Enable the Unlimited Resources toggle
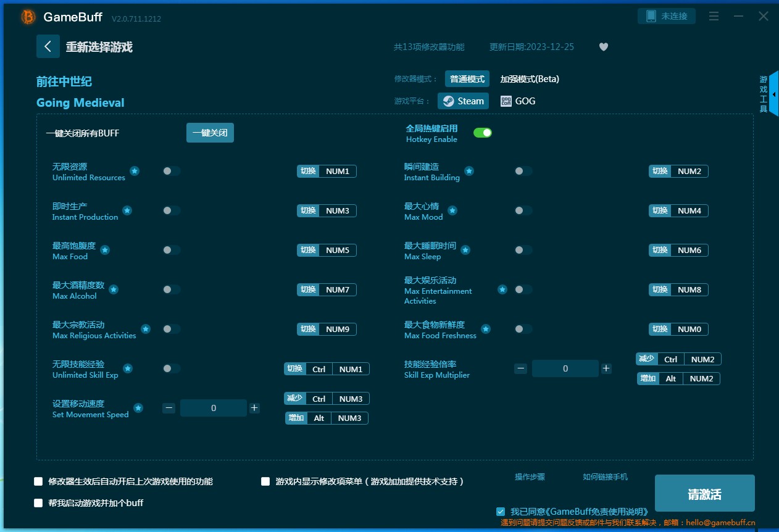This screenshot has width=779, height=532. pyautogui.click(x=172, y=171)
